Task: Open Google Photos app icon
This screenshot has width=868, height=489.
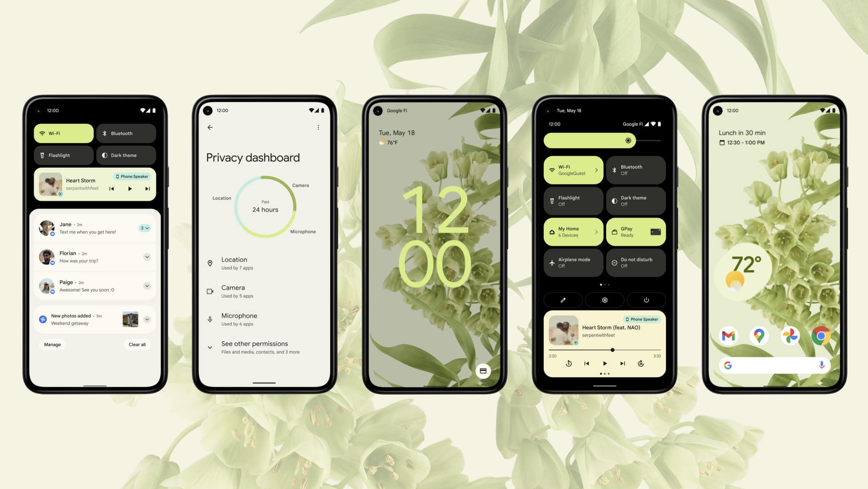Action: point(790,334)
